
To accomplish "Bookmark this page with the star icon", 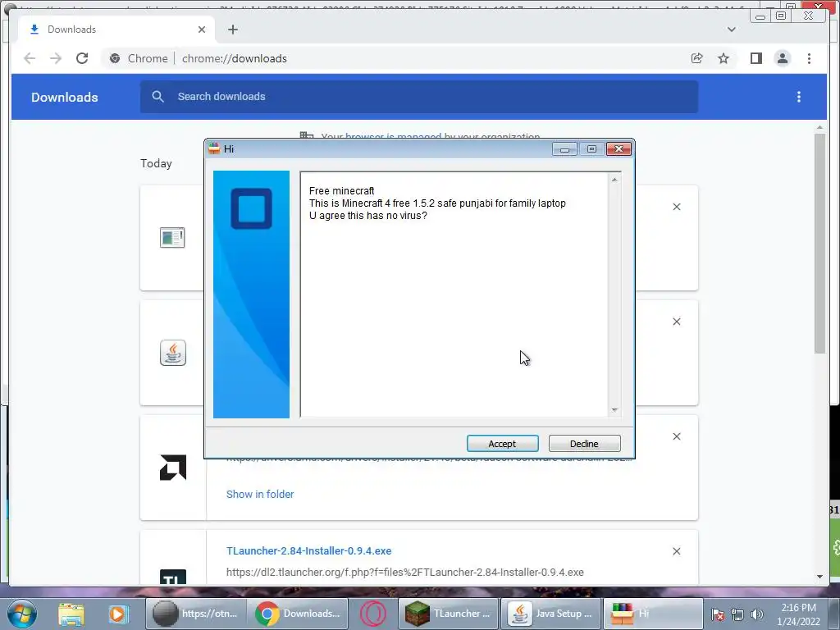I will pos(724,58).
